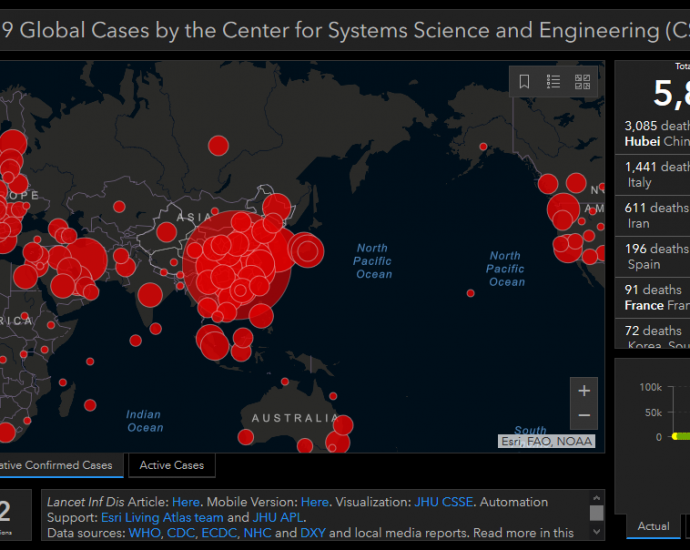Select the Iran 611 deaths entry
This screenshot has width=690, height=550.
[x=653, y=216]
